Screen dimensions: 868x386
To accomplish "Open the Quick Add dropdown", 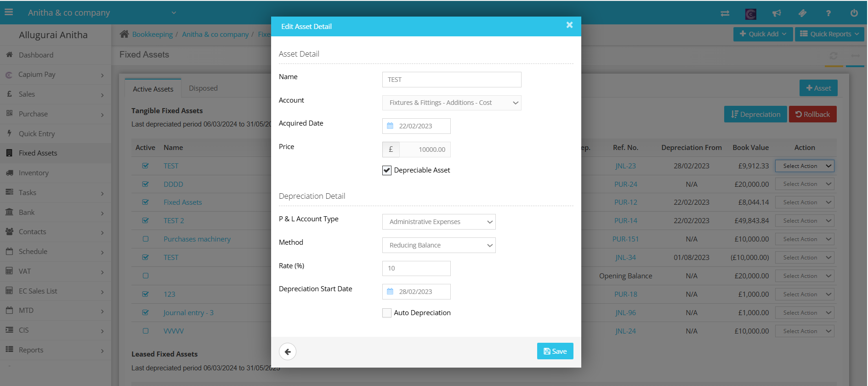I will click(x=763, y=34).
